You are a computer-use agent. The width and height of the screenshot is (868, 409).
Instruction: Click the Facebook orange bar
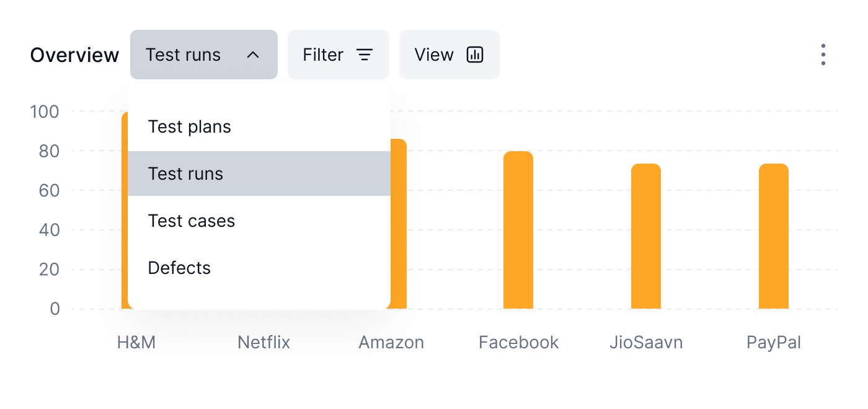click(x=518, y=230)
